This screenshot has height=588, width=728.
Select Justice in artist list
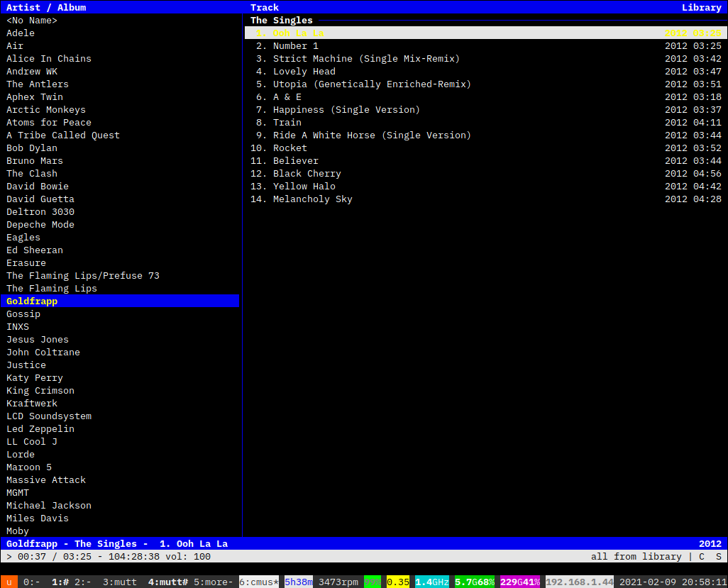pos(120,365)
